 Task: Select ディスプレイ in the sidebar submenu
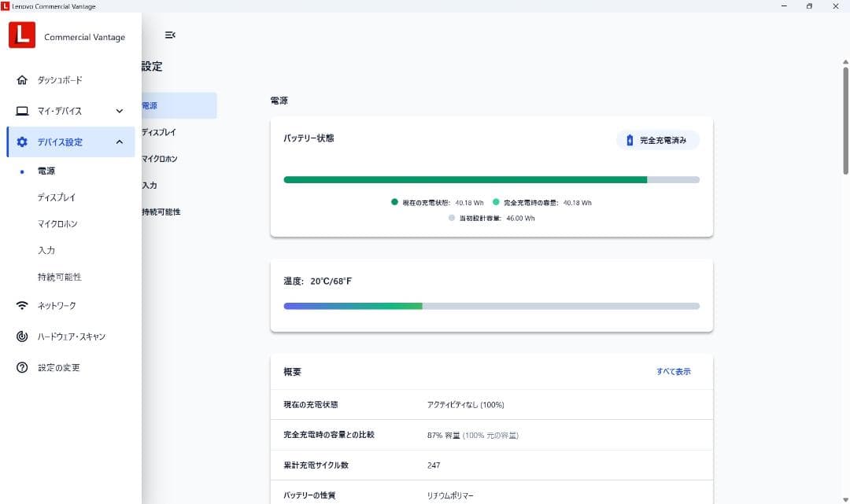pos(57,197)
